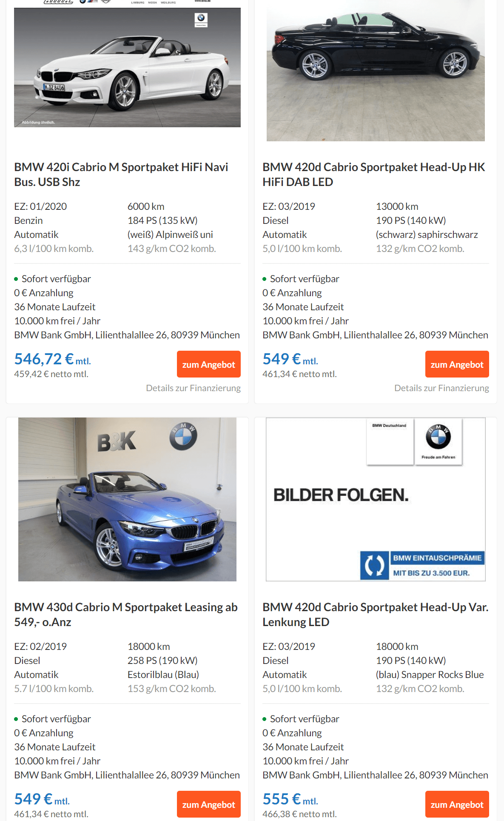Open the white BMW 420i Cabrio photo
Image resolution: width=504 pixels, height=821 pixels.
point(127,67)
